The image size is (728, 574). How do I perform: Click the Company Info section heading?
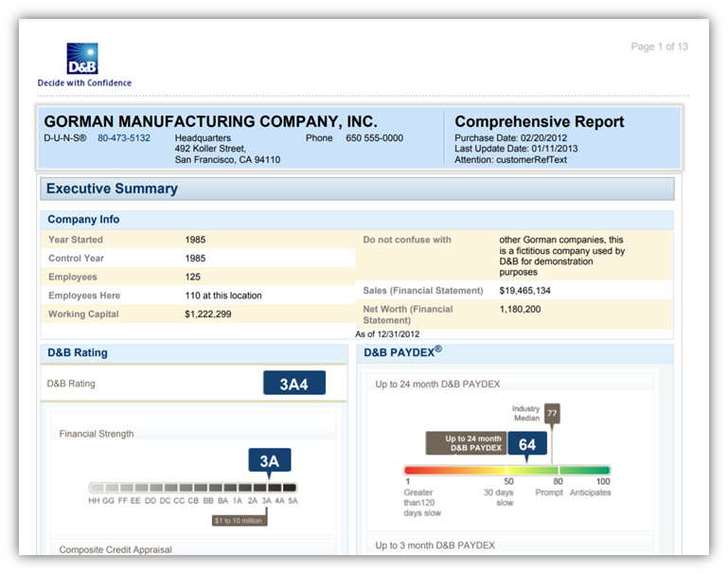coord(83,219)
